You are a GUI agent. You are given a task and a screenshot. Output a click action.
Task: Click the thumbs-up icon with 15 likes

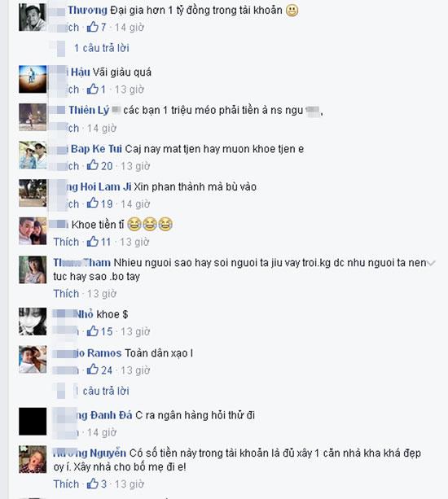coord(93,331)
